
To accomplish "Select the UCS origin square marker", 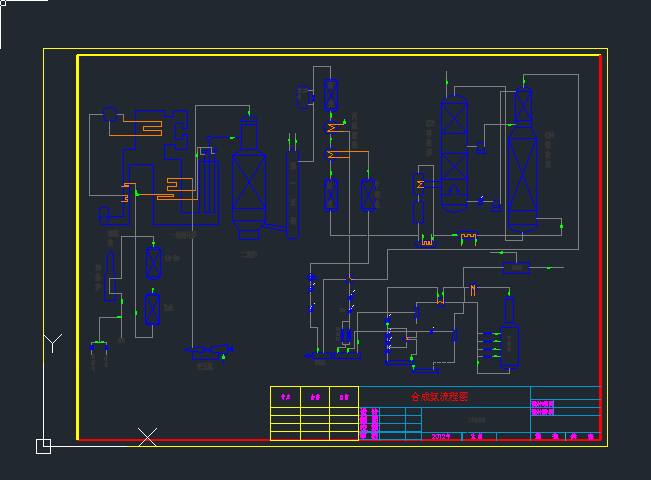I will (x=43, y=446).
